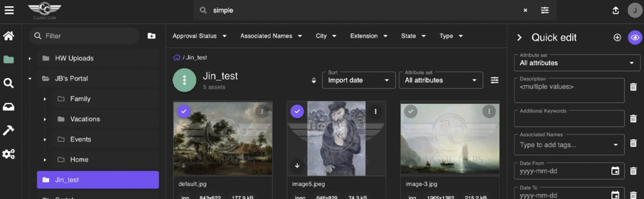Screen dimensions: 644x199
Task: Select the Vacations folder
Action: click(x=106, y=119)
